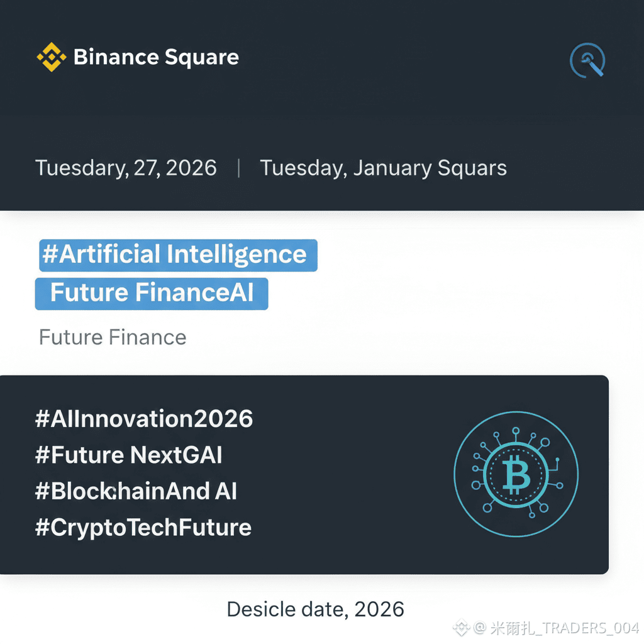Click the gray Future Finance subtitle
The image size is (644, 644).
pyautogui.click(x=113, y=337)
